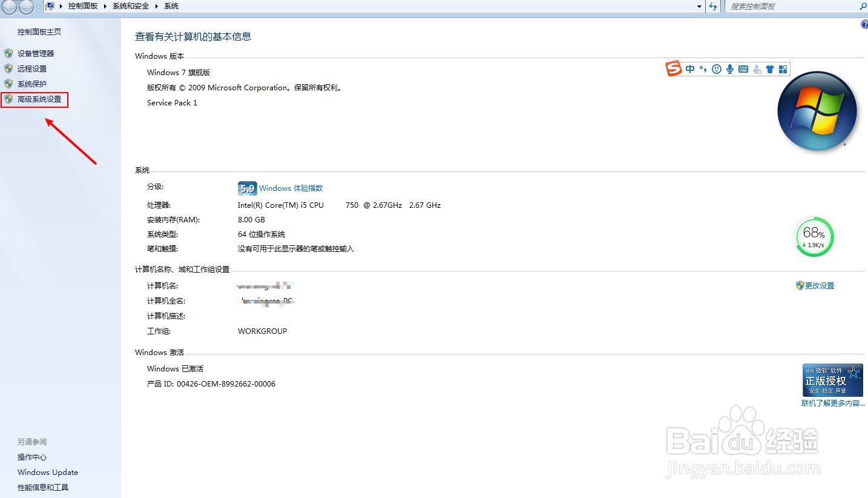
Task: Open 性能信息和工具 under 另请参阅
Action: tap(43, 487)
